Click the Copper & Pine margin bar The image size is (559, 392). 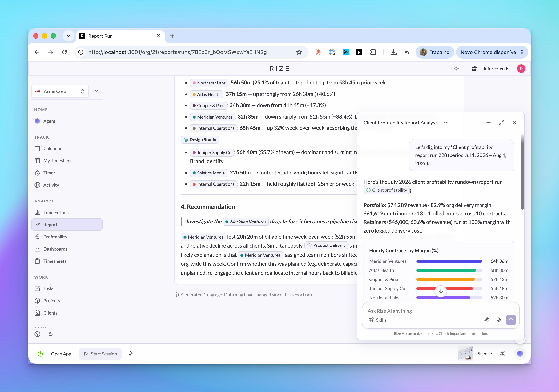coord(449,279)
